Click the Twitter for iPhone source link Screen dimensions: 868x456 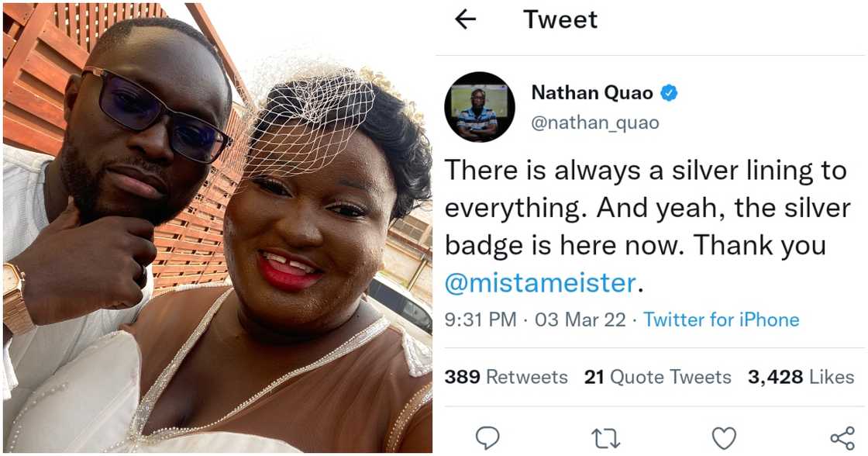coord(722,319)
